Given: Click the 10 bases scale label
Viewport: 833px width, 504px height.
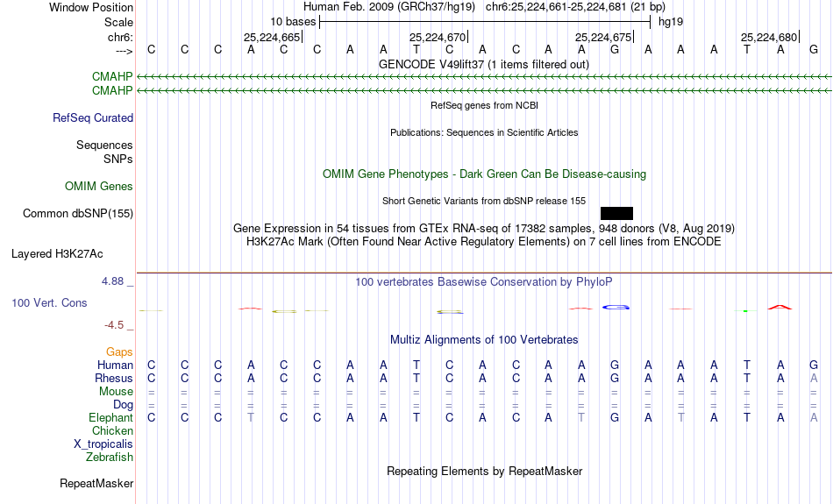Looking at the screenshot, I should [293, 22].
